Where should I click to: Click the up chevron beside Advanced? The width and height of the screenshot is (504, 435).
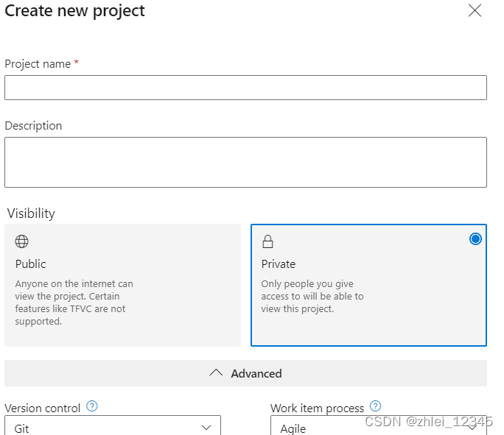(216, 373)
